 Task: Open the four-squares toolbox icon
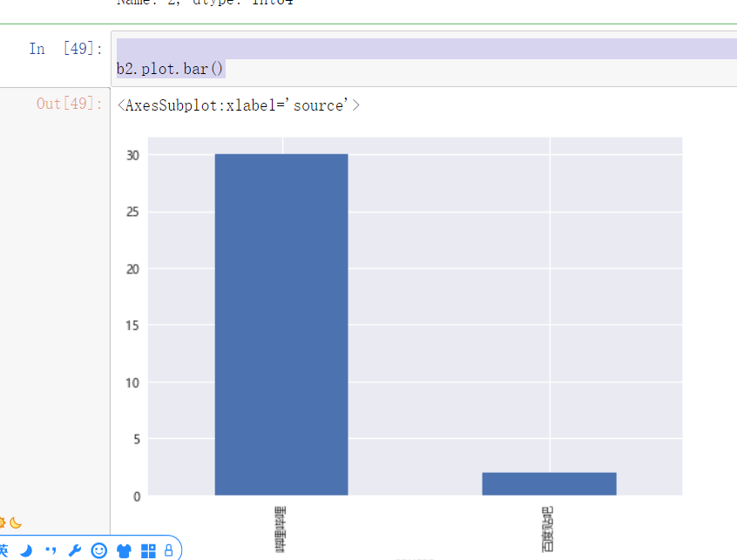[148, 551]
